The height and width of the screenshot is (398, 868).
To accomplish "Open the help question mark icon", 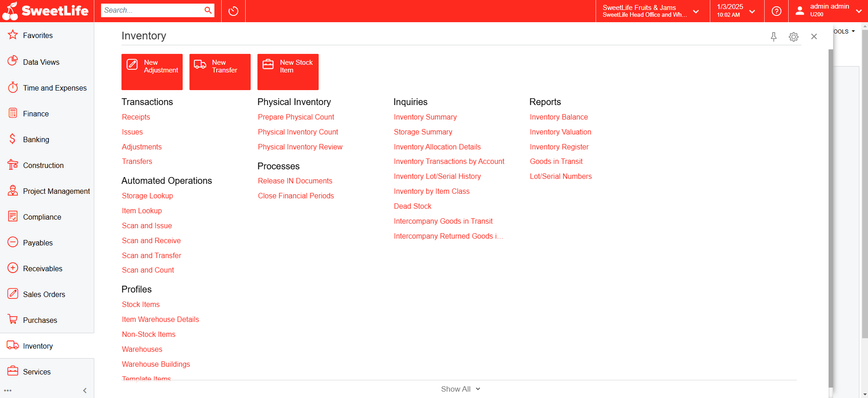I will tap(776, 11).
